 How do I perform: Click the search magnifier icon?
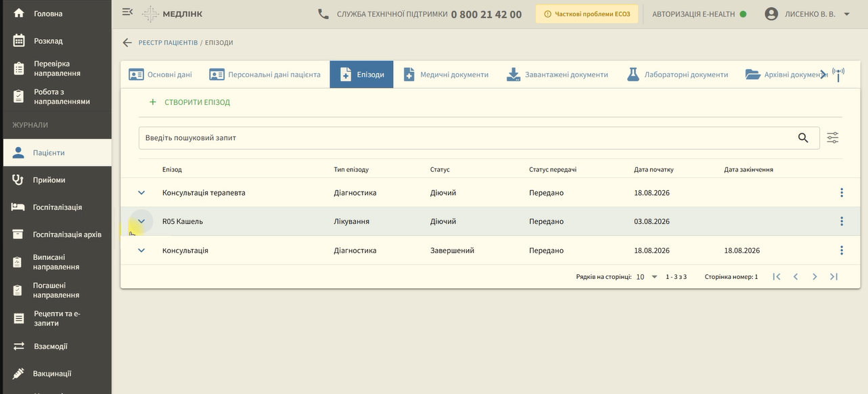click(803, 137)
